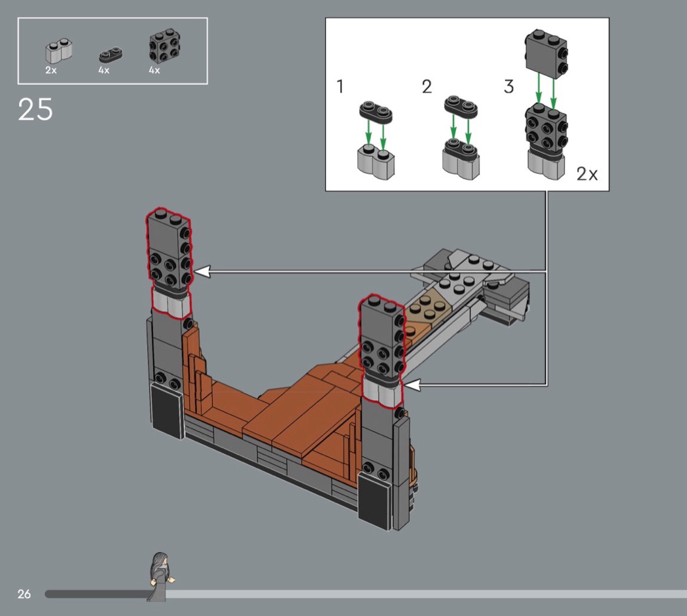Click the light gray brick in parts list
The width and height of the screenshot is (687, 616).
[x=58, y=51]
